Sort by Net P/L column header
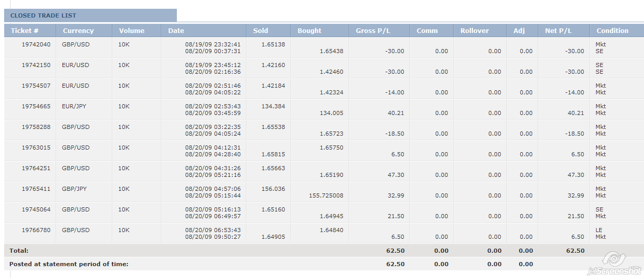Image resolution: width=644 pixels, height=278 pixels. click(558, 31)
